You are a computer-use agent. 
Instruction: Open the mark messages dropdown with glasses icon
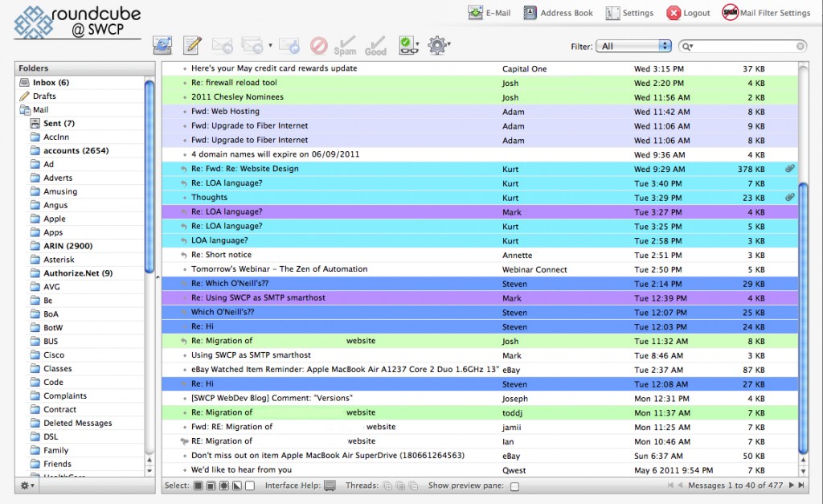point(408,45)
